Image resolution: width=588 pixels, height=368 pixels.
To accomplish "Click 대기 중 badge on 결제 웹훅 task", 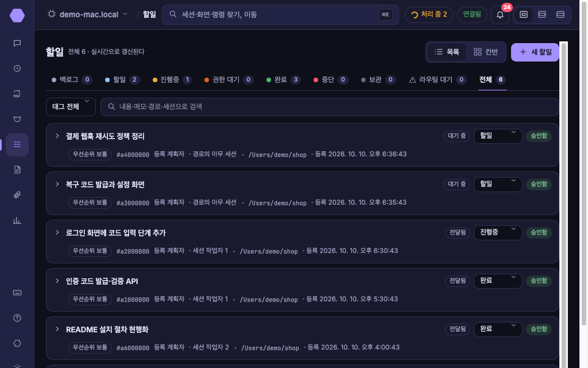I will click(457, 136).
